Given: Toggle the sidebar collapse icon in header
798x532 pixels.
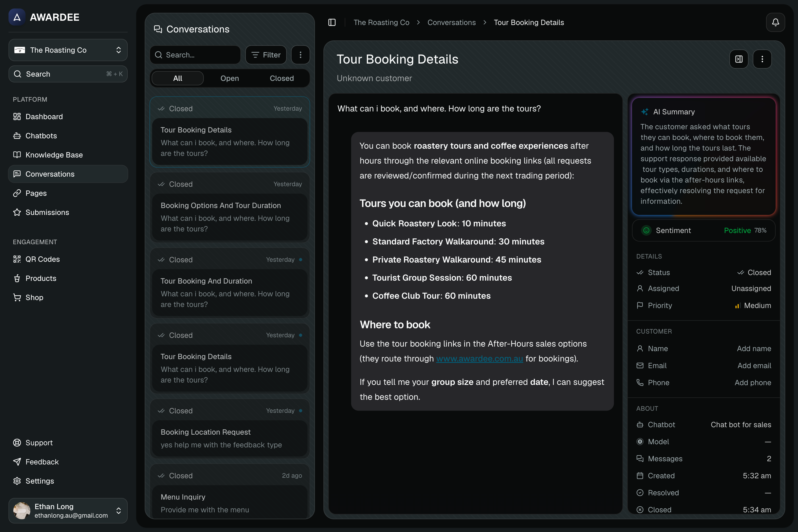Looking at the screenshot, I should point(332,22).
